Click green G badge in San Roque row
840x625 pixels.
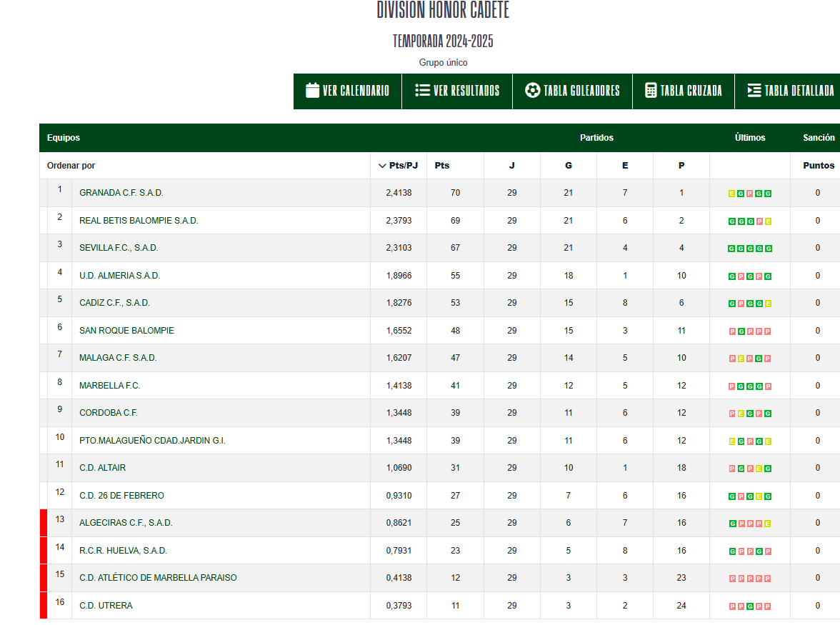tap(741, 331)
